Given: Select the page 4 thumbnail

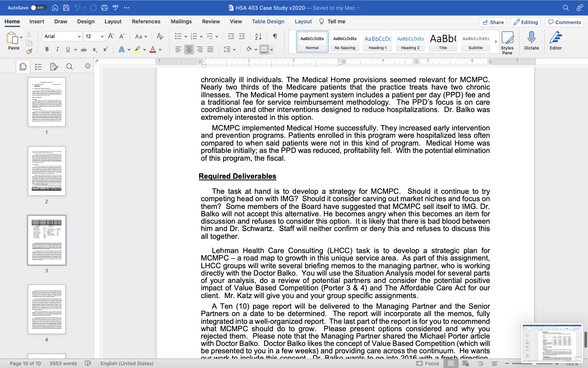Looking at the screenshot, I should tap(47, 309).
